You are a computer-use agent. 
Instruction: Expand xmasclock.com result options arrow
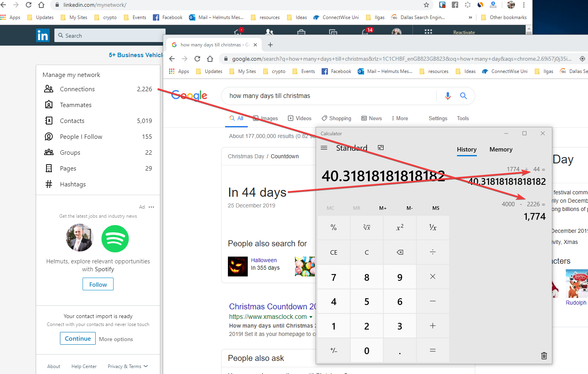click(x=311, y=317)
